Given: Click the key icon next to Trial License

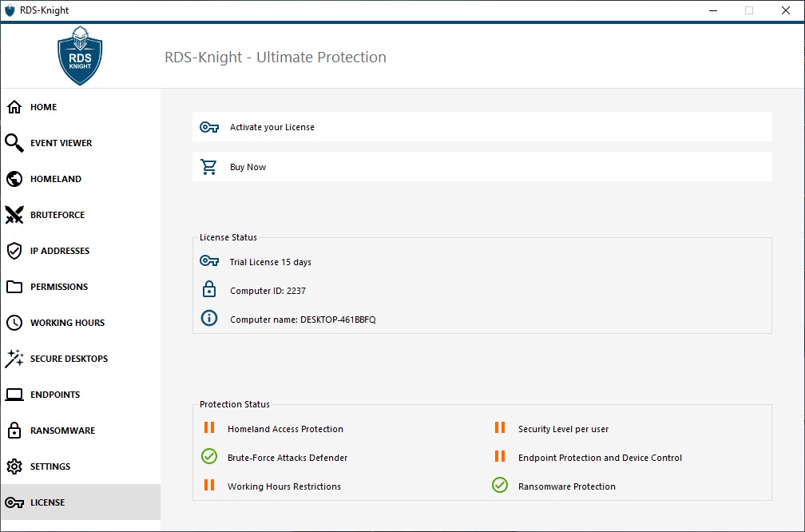Looking at the screenshot, I should pos(209,261).
